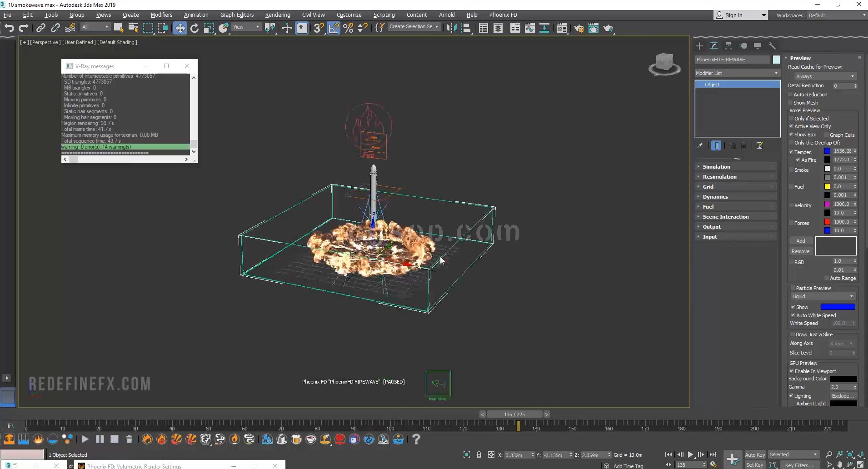Open the Modifiers menu
Viewport: 868px width, 469px height.
(161, 15)
